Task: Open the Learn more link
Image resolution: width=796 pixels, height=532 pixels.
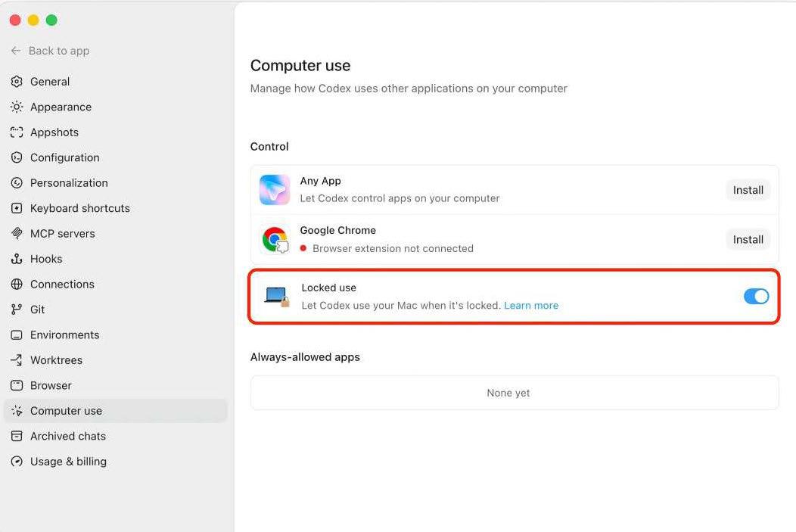Action: pos(531,306)
